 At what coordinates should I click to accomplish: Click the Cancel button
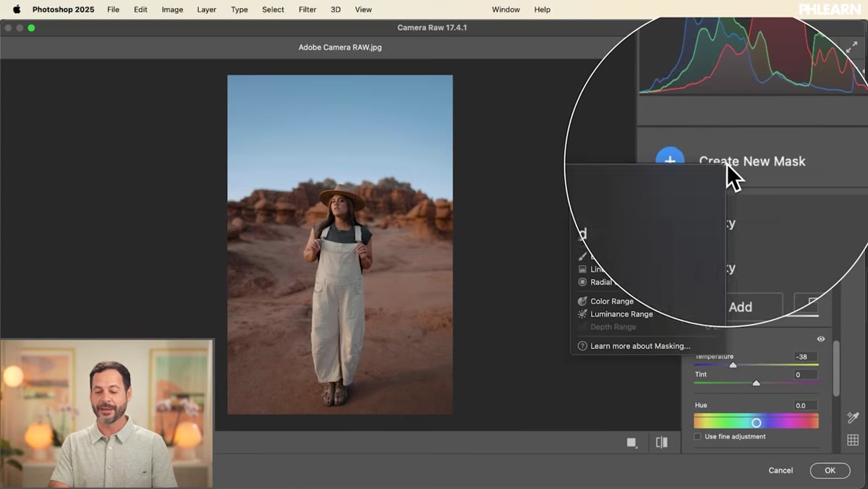click(780, 470)
